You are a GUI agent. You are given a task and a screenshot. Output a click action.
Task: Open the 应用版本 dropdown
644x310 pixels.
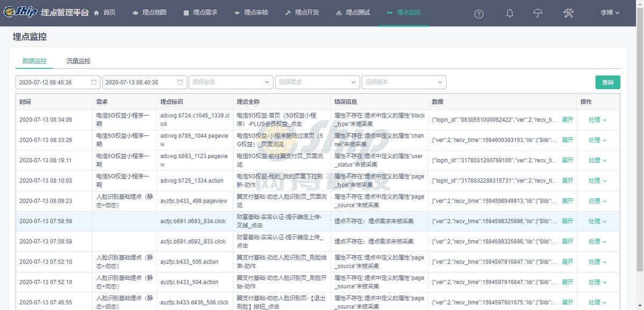[x=404, y=82]
